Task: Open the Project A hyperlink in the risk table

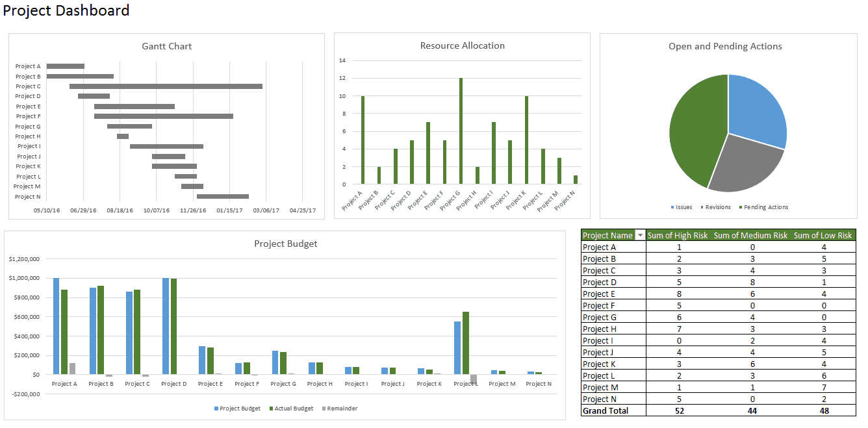Action: click(598, 247)
